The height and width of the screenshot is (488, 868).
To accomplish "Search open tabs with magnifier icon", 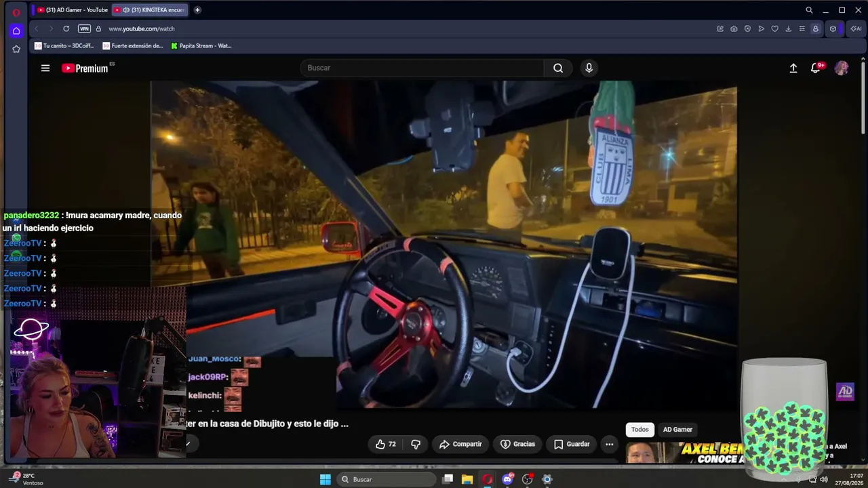I will point(809,10).
